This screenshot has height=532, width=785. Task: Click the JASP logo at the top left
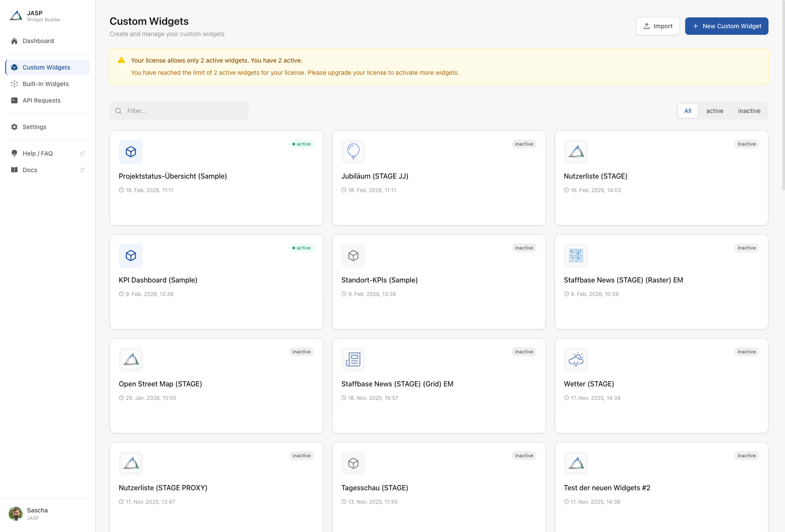(16, 15)
